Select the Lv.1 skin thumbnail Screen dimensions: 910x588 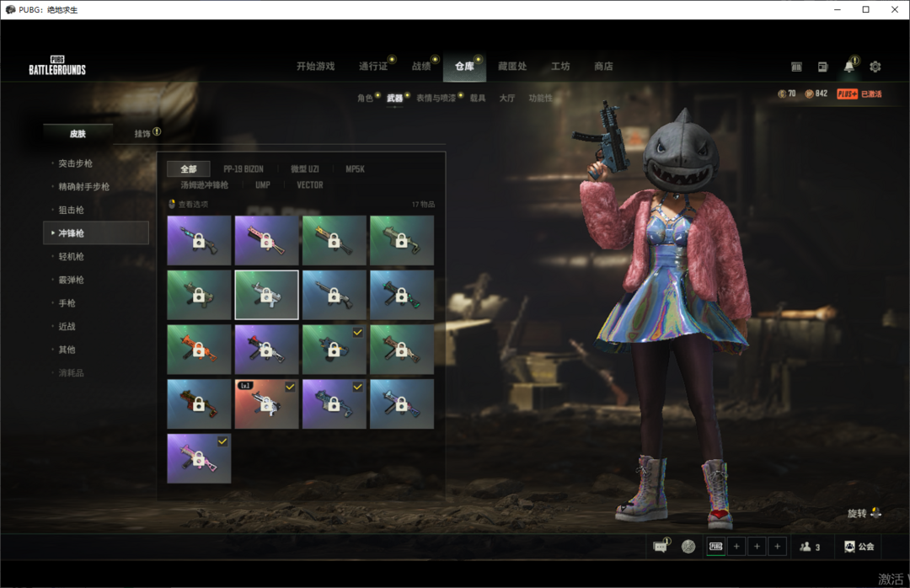(266, 404)
